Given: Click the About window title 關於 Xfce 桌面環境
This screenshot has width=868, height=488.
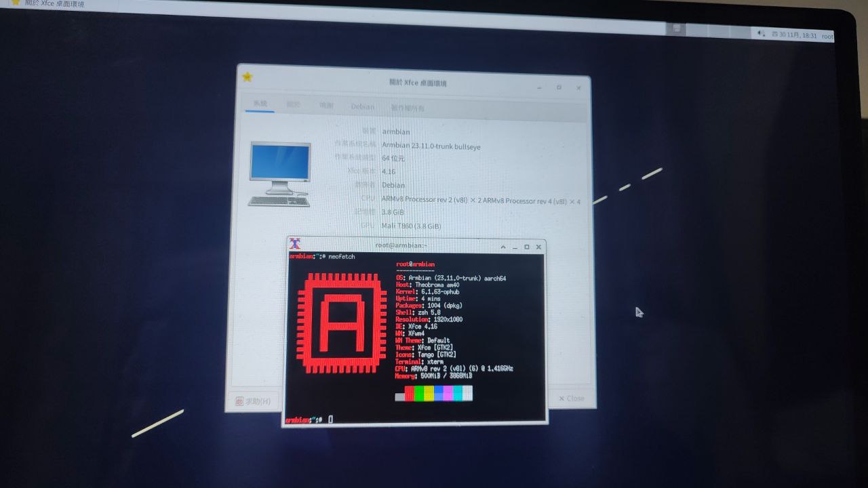Looking at the screenshot, I should [418, 83].
